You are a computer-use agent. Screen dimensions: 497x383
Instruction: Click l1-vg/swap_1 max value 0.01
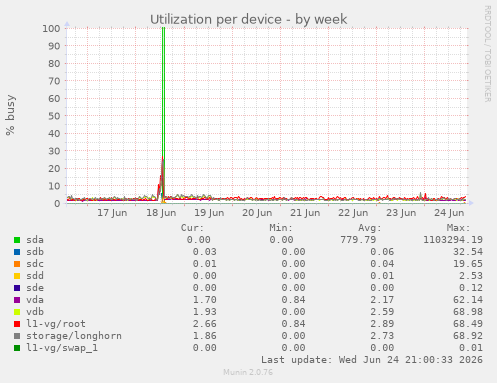pyautogui.click(x=471, y=348)
